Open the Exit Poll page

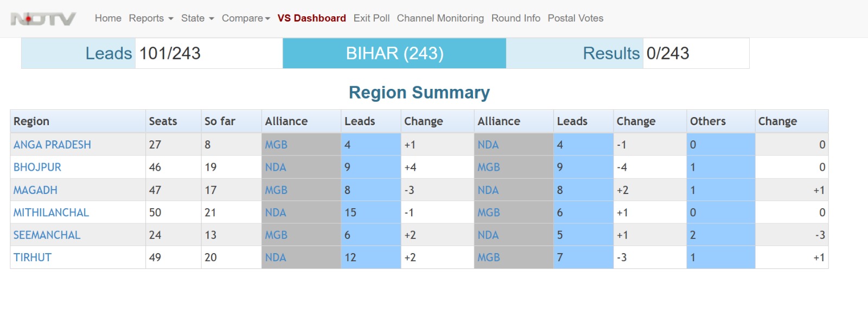pyautogui.click(x=371, y=18)
